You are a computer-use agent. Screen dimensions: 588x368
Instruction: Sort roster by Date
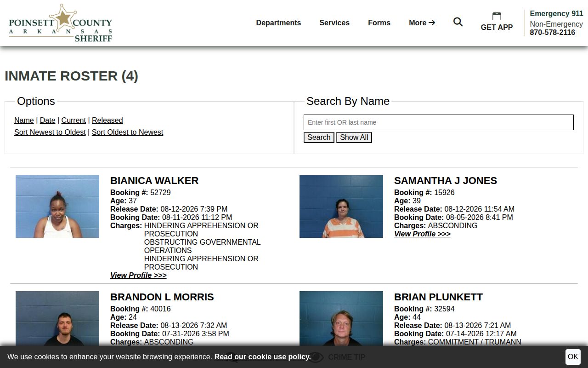click(47, 120)
